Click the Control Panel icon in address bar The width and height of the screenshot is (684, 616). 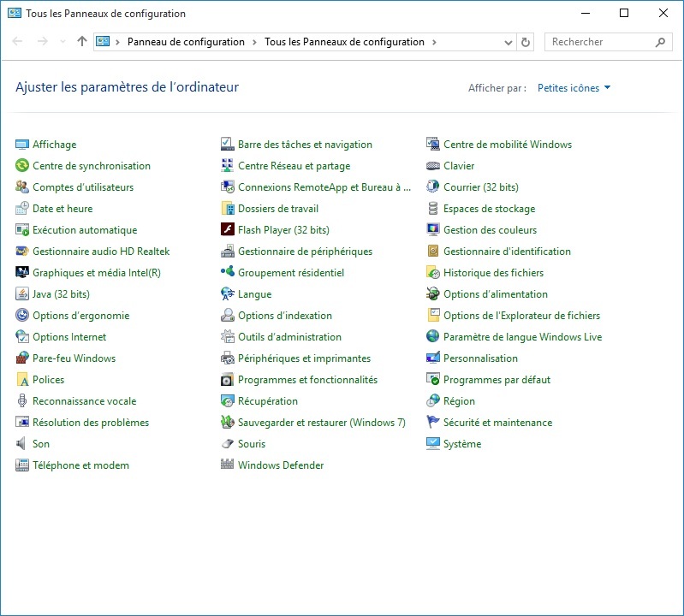click(103, 41)
